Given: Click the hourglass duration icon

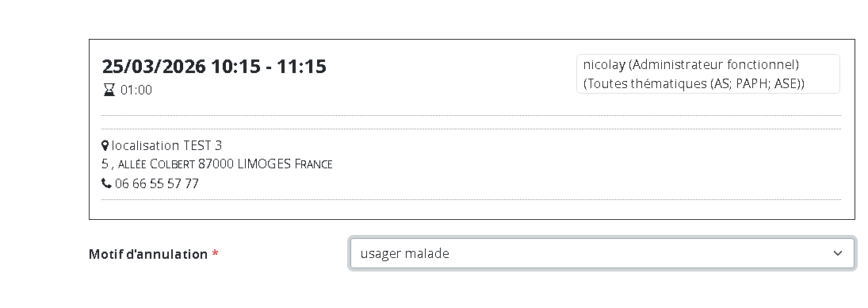Looking at the screenshot, I should 109,90.
